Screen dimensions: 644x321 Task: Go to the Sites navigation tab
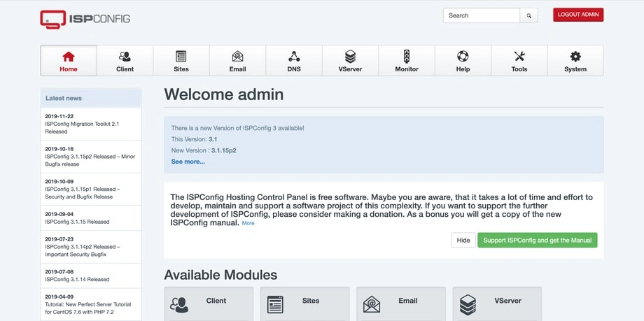[x=181, y=61]
